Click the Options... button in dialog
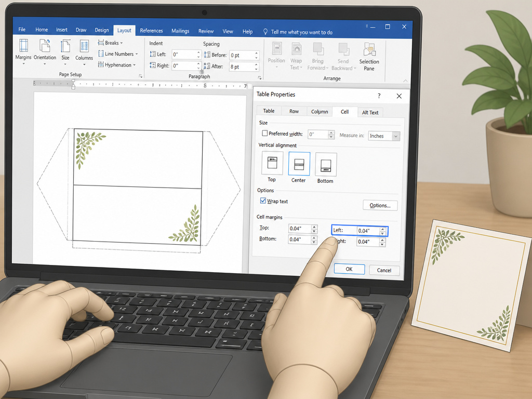This screenshot has width=532, height=399. [380, 205]
